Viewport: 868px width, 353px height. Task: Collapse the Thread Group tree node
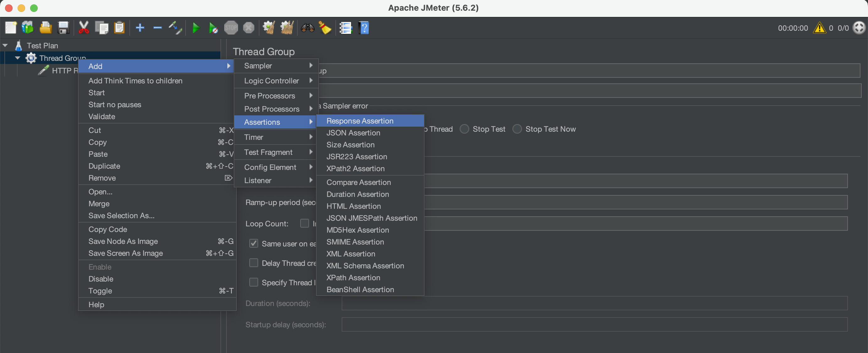[18, 58]
